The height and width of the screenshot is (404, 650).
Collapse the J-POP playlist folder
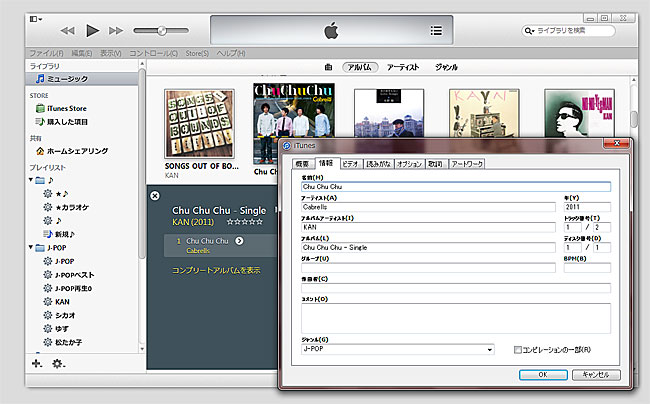click(x=31, y=247)
